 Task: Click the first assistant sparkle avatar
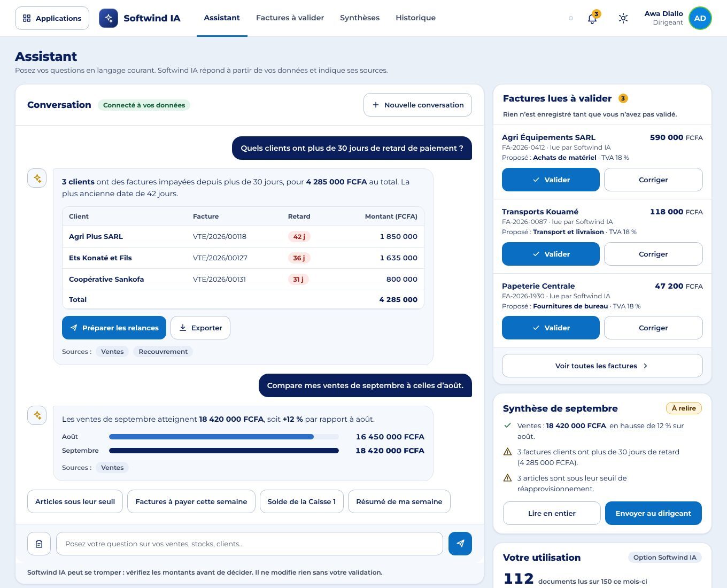(x=37, y=178)
